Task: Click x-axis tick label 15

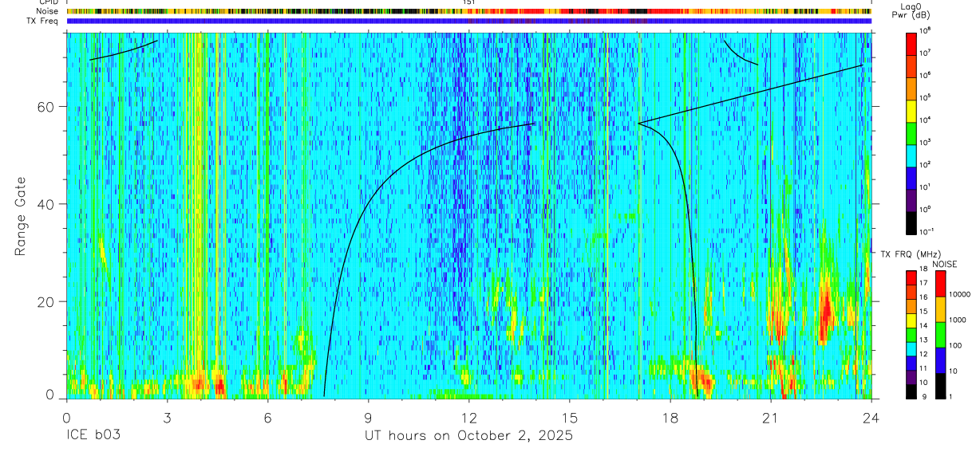Action: click(570, 417)
